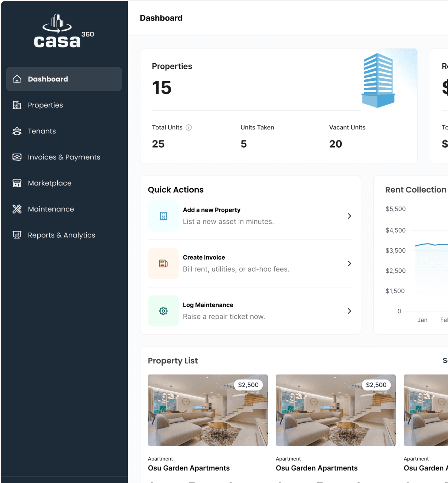Click the info icon next to Total Units
The width and height of the screenshot is (448, 483).
pos(189,128)
